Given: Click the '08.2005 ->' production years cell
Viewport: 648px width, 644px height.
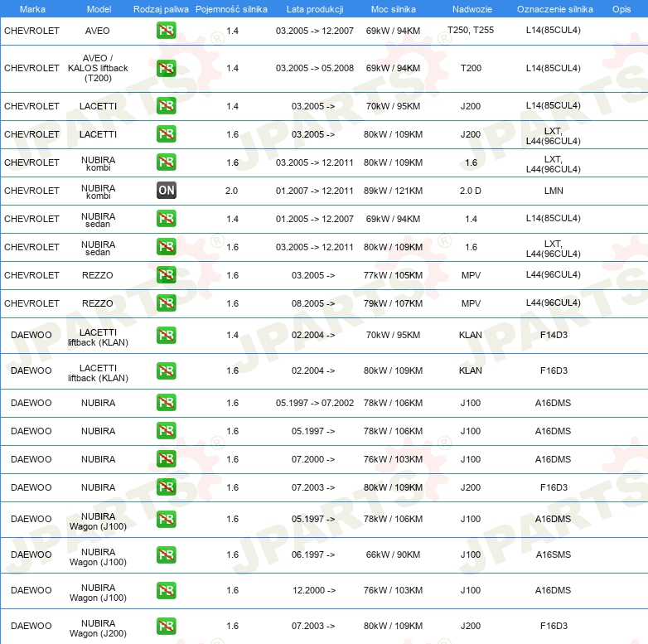Looking at the screenshot, I should pyautogui.click(x=313, y=303).
